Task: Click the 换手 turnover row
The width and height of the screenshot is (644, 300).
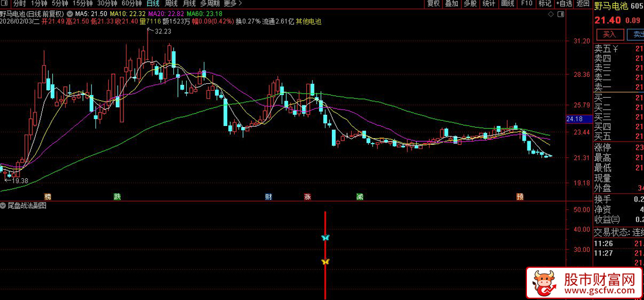Action: click(x=619, y=200)
